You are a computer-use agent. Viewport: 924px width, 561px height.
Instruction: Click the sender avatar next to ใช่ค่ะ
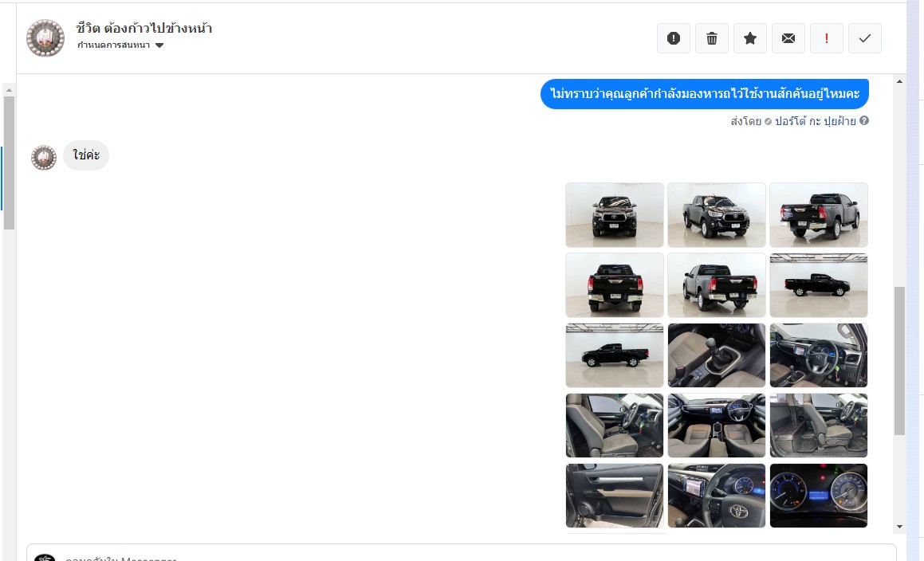tap(44, 157)
